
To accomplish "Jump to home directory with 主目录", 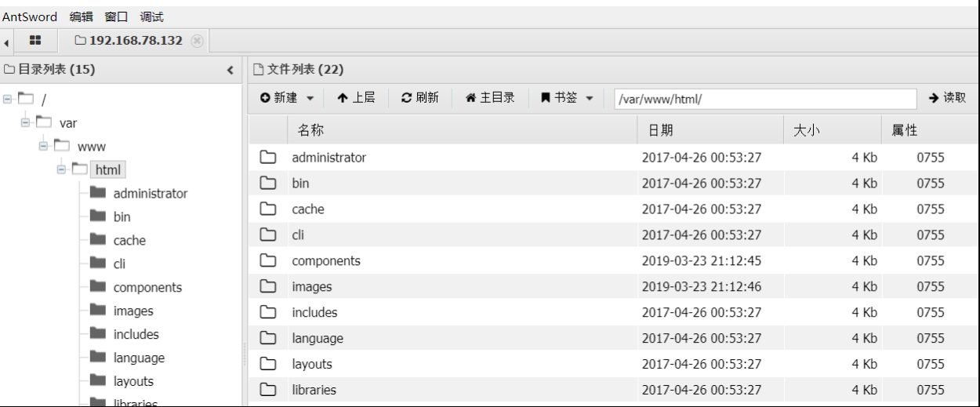I will click(490, 98).
